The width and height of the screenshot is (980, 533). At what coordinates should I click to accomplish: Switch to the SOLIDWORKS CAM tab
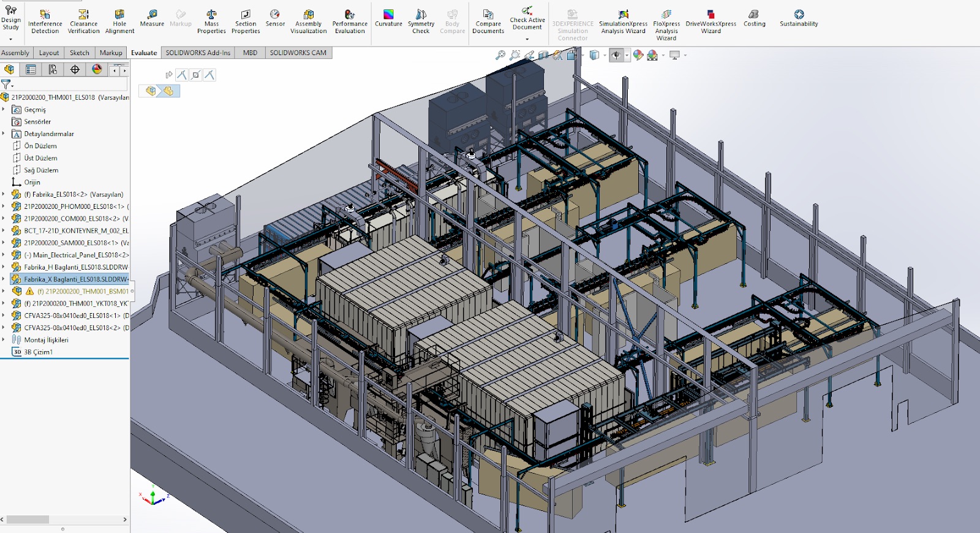click(x=298, y=53)
